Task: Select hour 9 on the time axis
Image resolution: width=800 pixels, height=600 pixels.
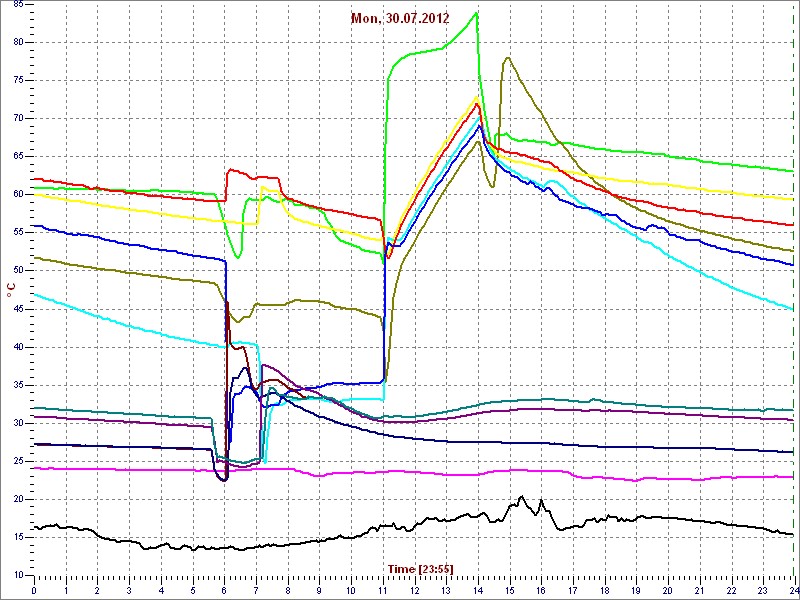Action: [x=319, y=589]
